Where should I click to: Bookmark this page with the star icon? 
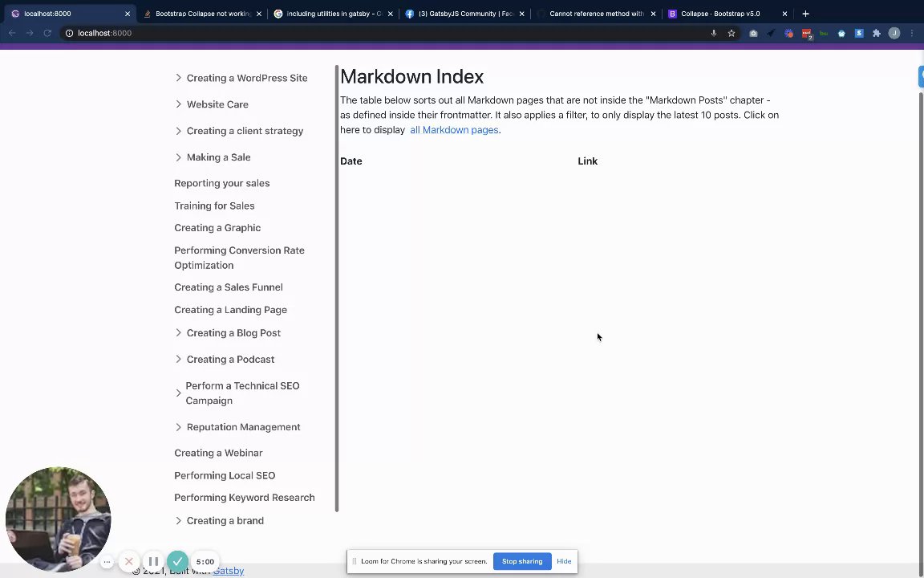coord(731,33)
